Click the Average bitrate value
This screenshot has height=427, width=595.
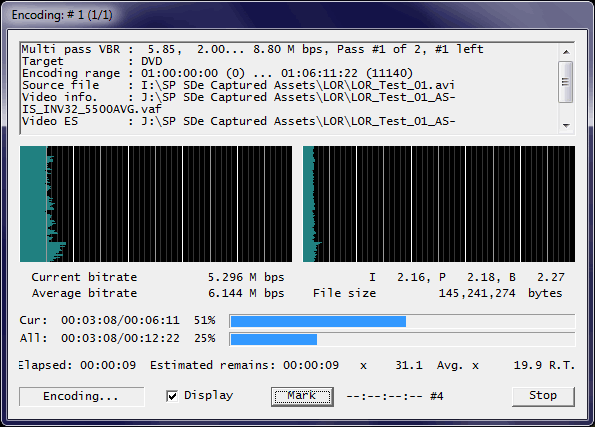click(x=246, y=293)
